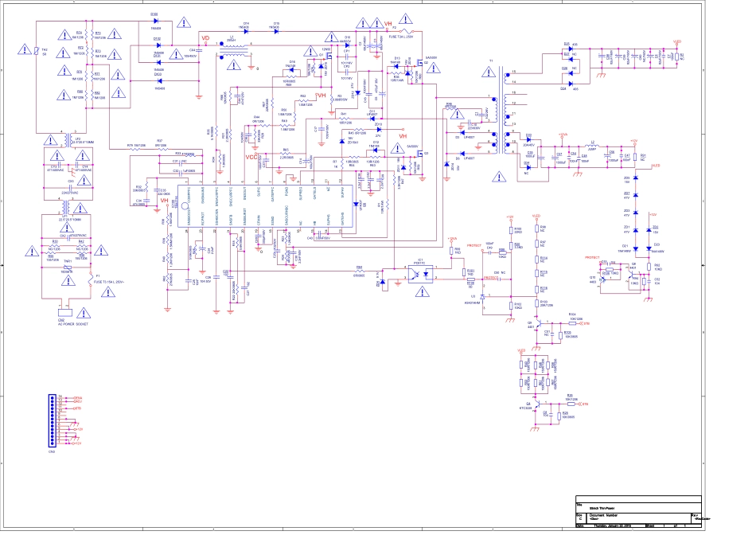Viewport: 756px width, 535px height.
Task: Click the F2 fuse at top
Action: coord(396,31)
